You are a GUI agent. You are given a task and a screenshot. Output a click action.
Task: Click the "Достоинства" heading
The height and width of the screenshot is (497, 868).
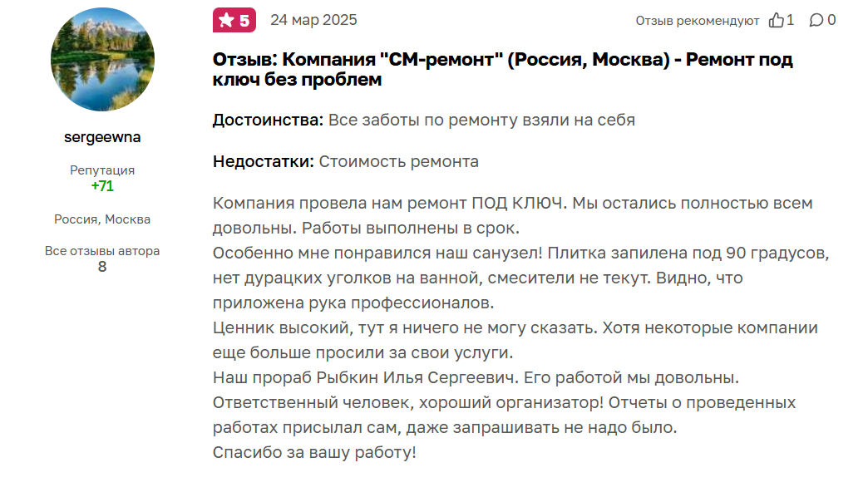[268, 120]
